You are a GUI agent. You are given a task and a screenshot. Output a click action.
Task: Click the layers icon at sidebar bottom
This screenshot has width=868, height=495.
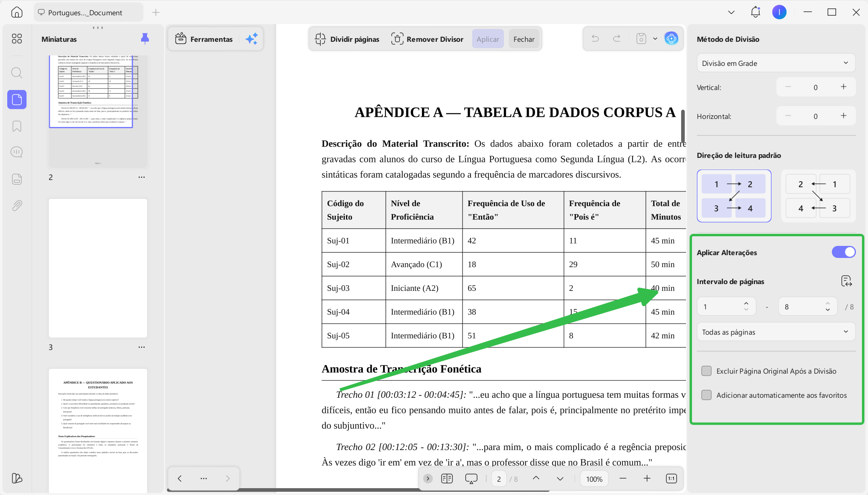pyautogui.click(x=16, y=478)
